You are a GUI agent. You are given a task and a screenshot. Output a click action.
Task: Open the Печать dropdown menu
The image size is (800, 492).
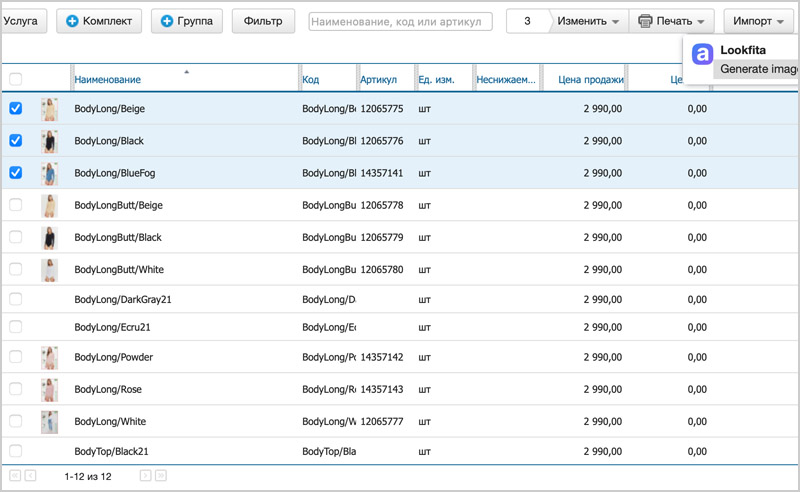(672, 21)
